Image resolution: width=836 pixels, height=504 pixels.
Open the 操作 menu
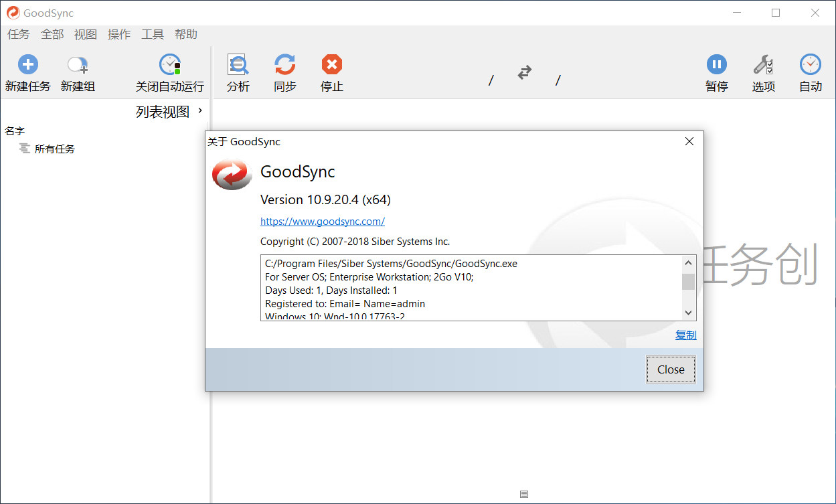[119, 34]
